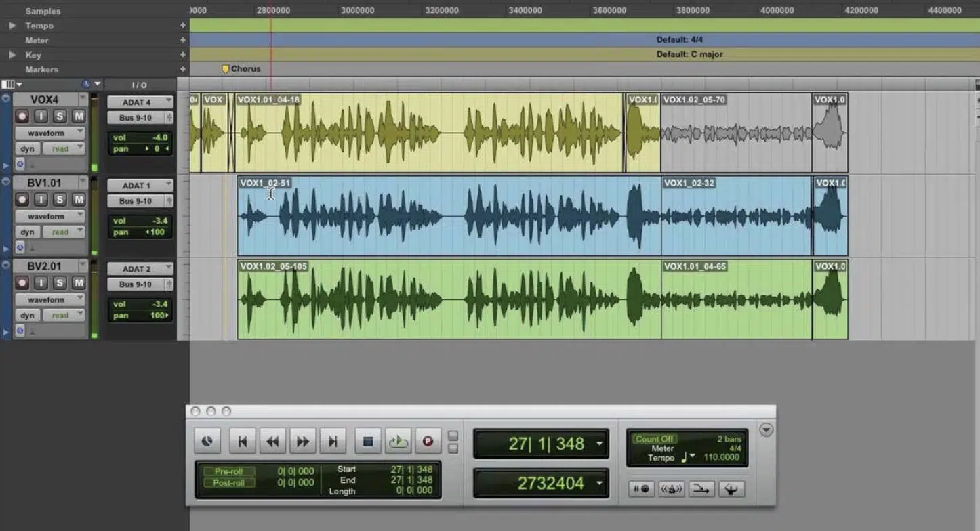Record-enable the BV1.01 track
980x531 pixels.
22,200
